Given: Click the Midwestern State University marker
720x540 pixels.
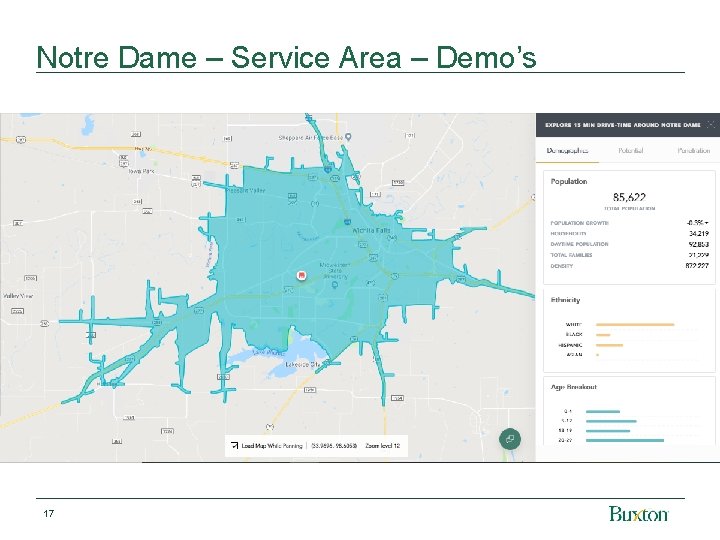Looking at the screenshot, I should (x=335, y=285).
